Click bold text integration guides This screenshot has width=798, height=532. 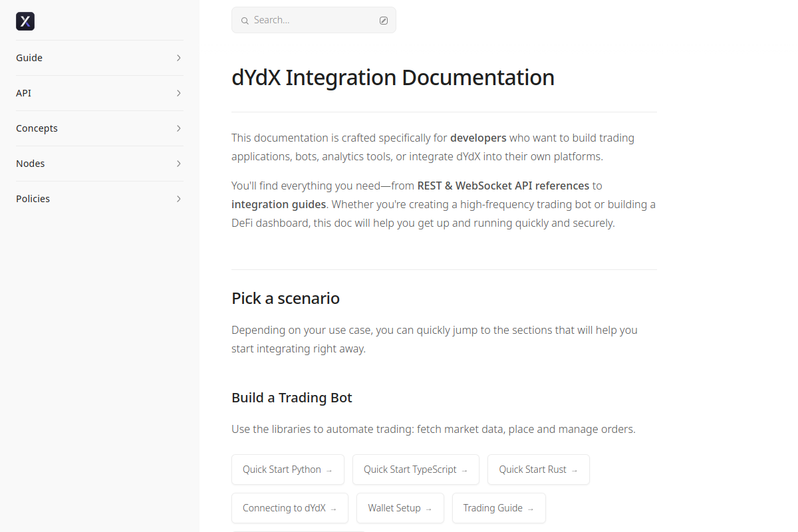click(279, 204)
